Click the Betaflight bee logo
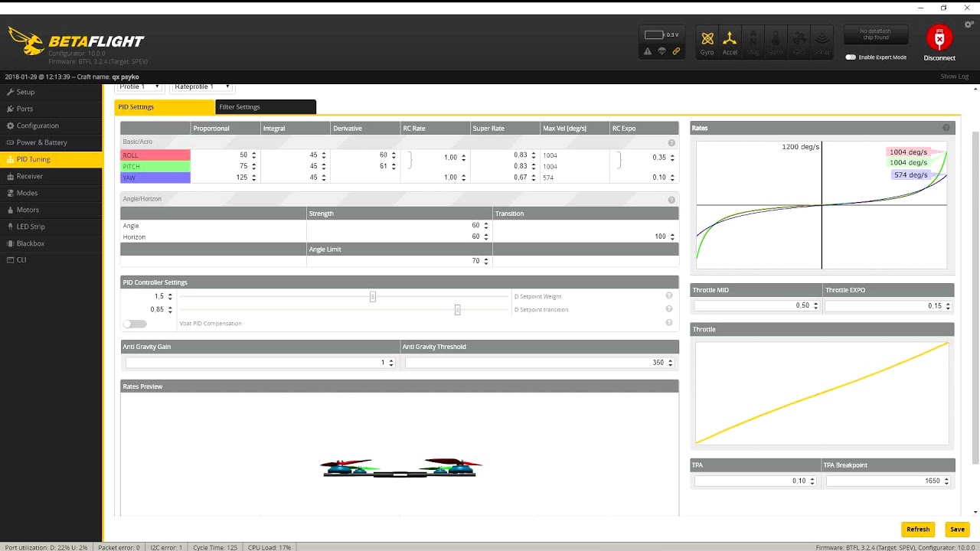 [25, 41]
